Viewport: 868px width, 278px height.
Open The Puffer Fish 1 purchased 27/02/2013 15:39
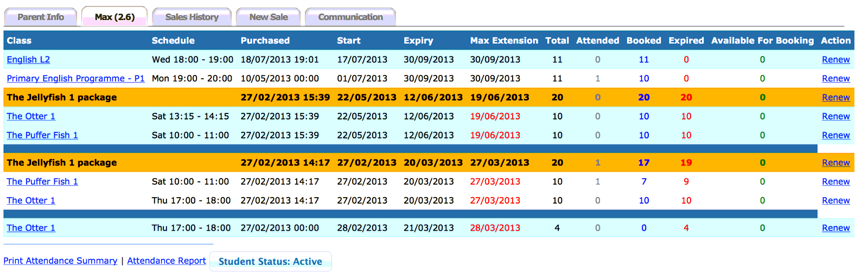42,135
